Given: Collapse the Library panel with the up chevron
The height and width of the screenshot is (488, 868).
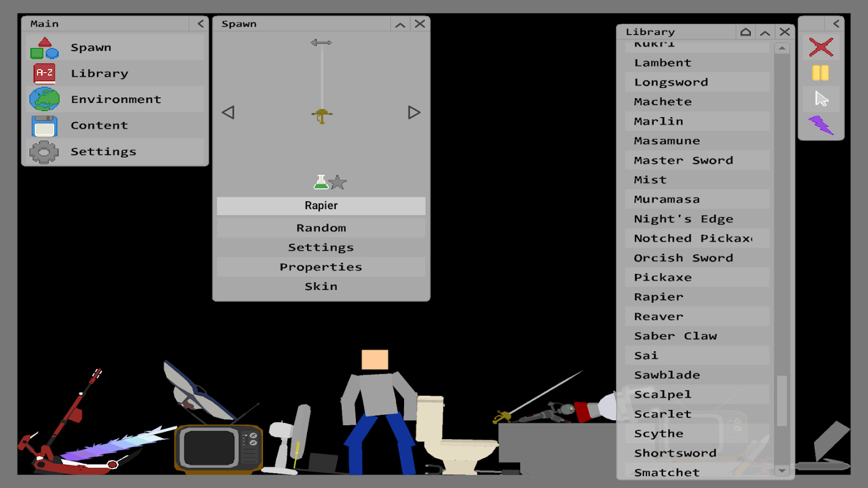Looking at the screenshot, I should pyautogui.click(x=765, y=32).
